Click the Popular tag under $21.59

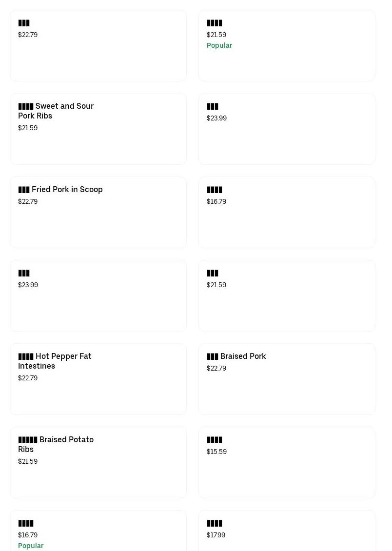pyautogui.click(x=219, y=45)
